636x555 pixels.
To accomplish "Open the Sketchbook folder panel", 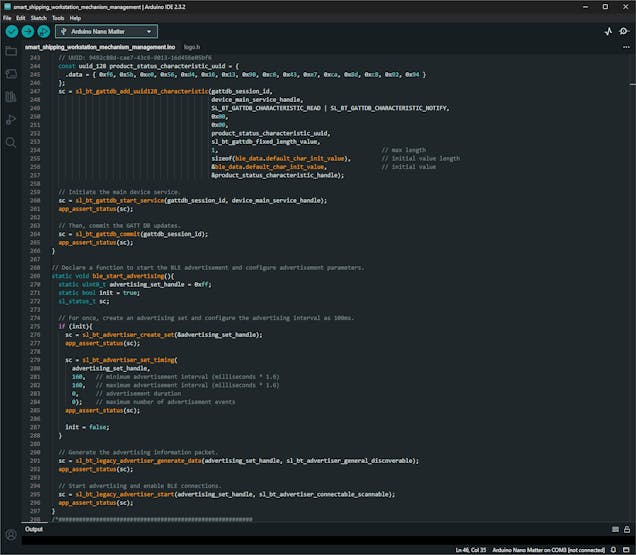I will pyautogui.click(x=11, y=51).
